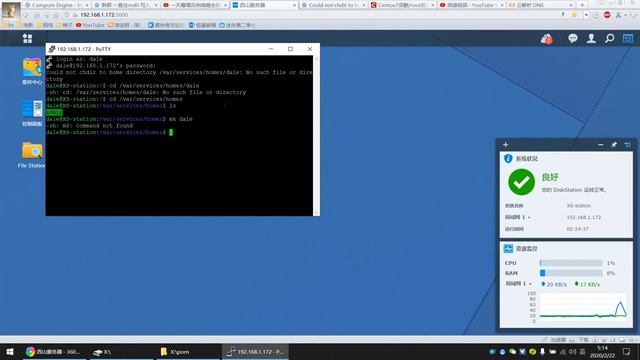
Task: Click the System Health info icon
Action: click(508, 158)
